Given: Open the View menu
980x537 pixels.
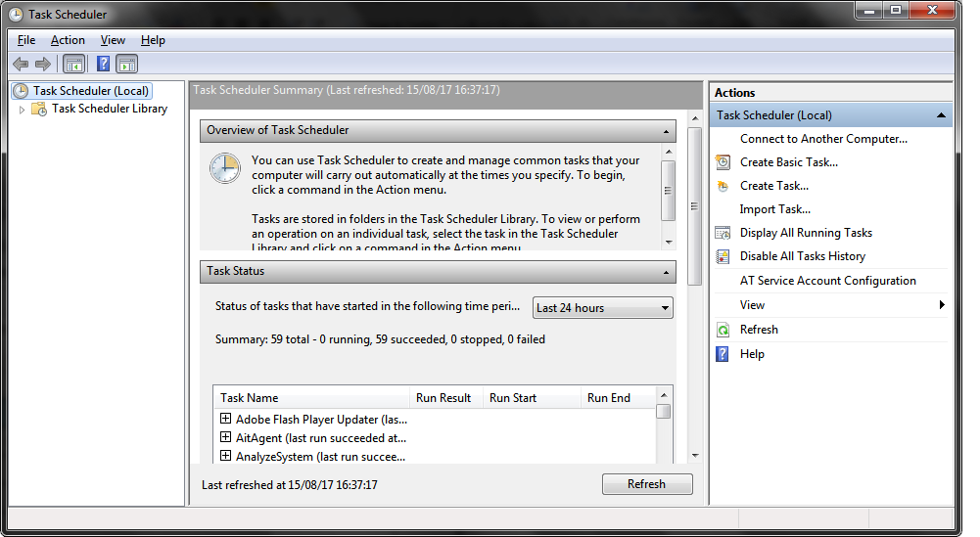Looking at the screenshot, I should coord(114,40).
